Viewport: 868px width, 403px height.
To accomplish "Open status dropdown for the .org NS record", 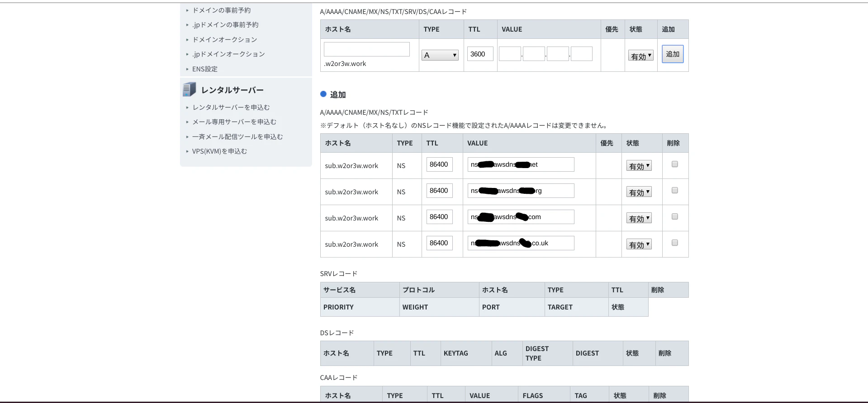I will point(639,192).
